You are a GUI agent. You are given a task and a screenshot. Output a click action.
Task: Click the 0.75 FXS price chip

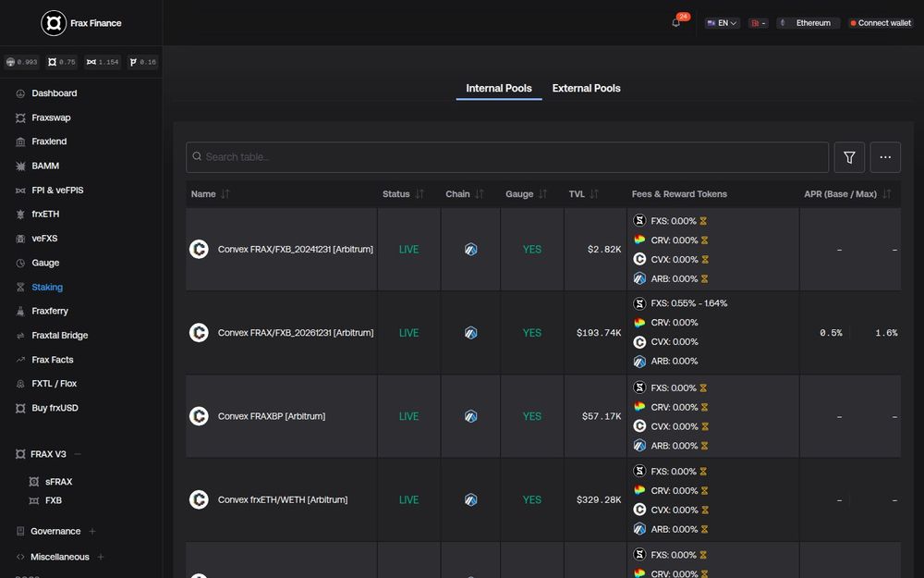click(62, 62)
